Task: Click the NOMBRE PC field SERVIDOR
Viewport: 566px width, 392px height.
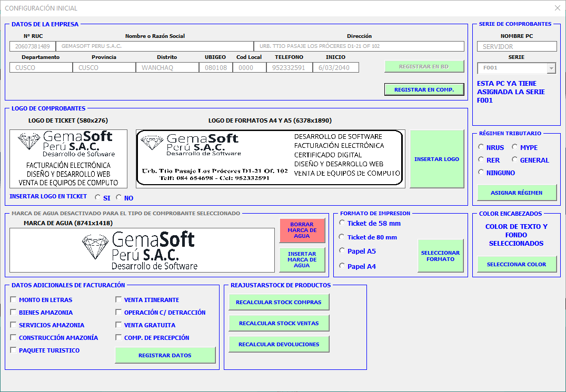Action: pos(517,46)
